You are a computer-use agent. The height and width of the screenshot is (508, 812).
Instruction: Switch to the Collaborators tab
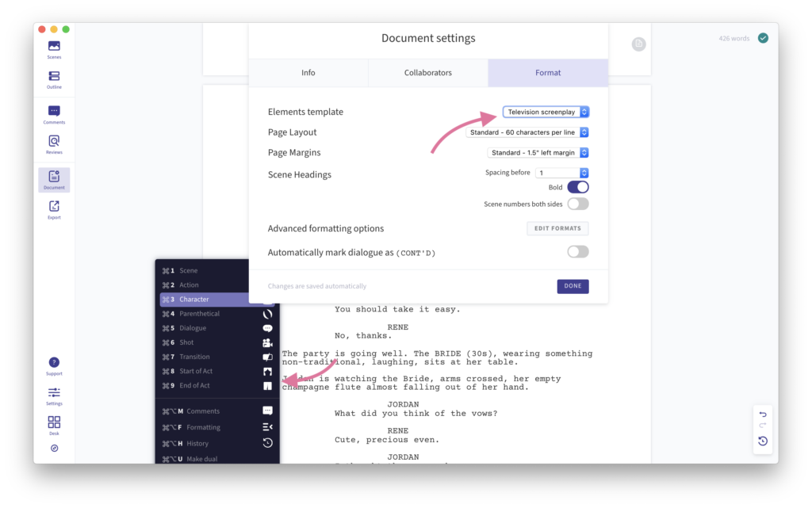click(427, 72)
